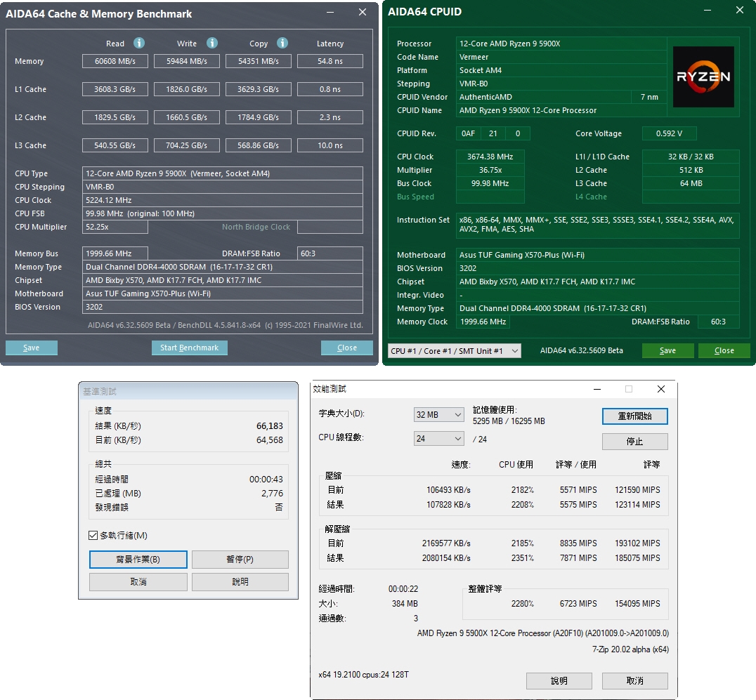Click 取消 in the WinRAR benchmark dialog
The width and height of the screenshot is (756, 700).
point(138,582)
